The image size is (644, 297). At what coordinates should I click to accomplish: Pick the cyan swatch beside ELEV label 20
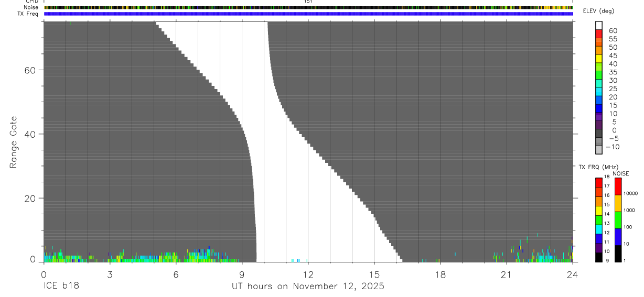[599, 92]
